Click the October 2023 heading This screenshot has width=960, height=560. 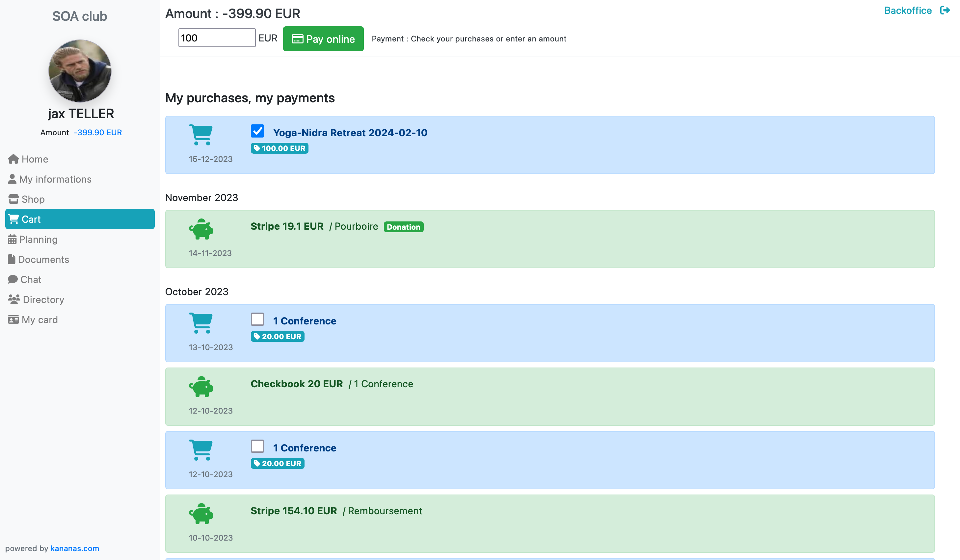click(197, 292)
